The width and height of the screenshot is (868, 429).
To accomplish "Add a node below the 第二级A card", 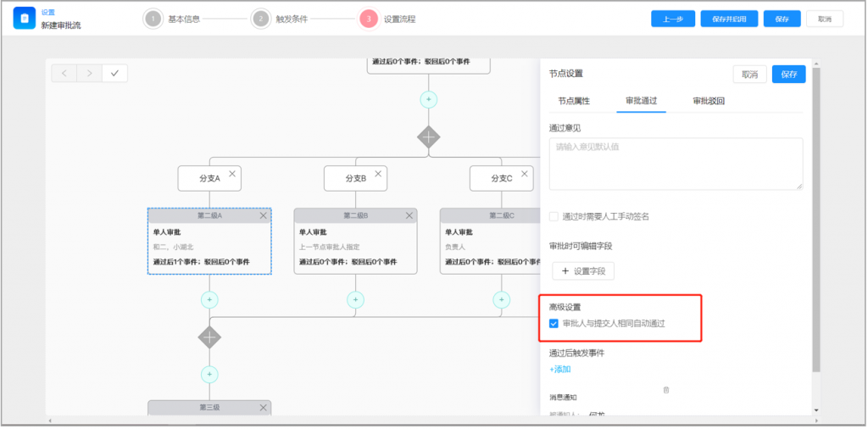I will [209, 299].
